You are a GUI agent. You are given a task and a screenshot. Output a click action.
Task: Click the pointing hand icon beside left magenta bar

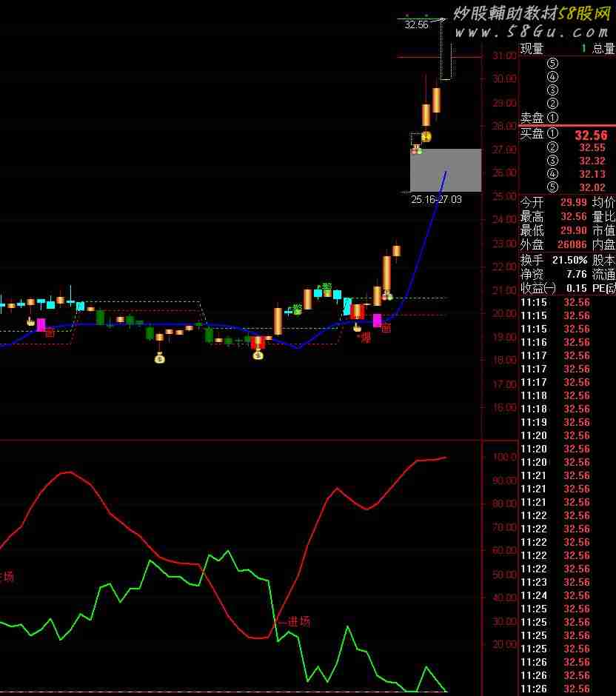coord(30,321)
